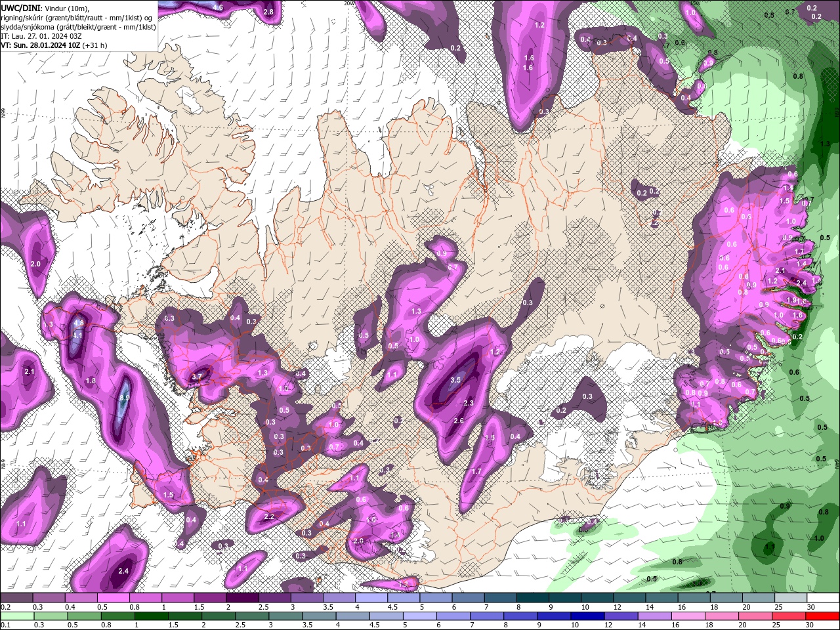
Task: Click the 2.2 value in the southwest snow patch
Action: (268, 517)
